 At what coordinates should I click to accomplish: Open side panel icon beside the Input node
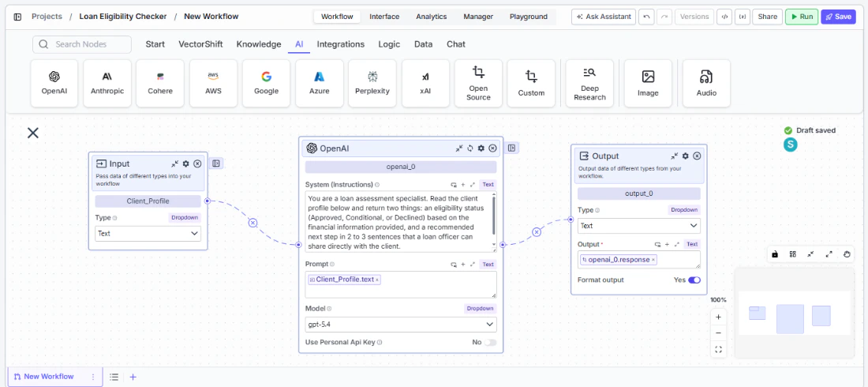tap(216, 163)
